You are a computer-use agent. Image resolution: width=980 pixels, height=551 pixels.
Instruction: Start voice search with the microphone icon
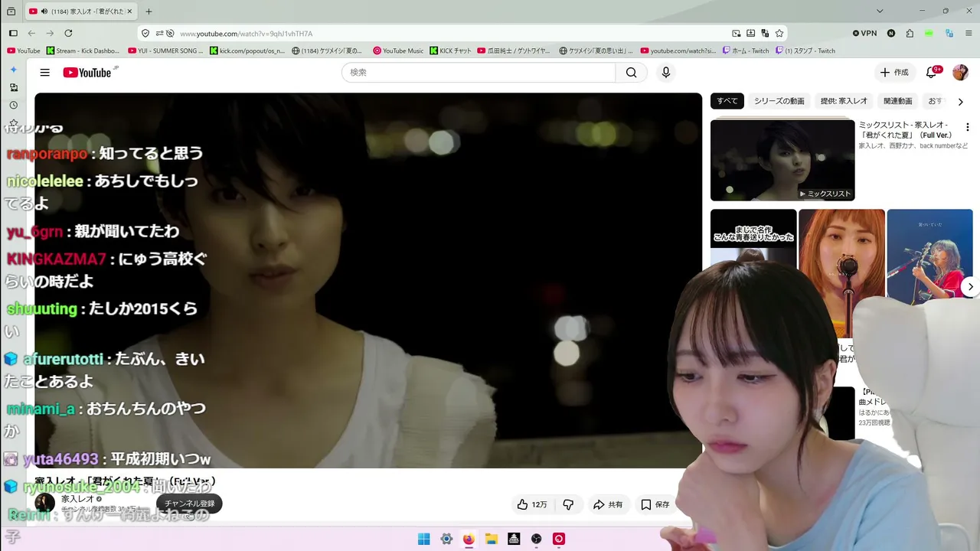coord(666,73)
